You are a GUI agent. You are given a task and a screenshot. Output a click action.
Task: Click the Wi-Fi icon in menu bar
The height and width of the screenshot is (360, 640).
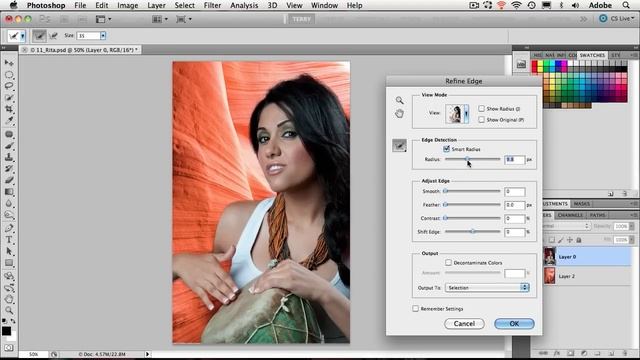coord(516,5)
